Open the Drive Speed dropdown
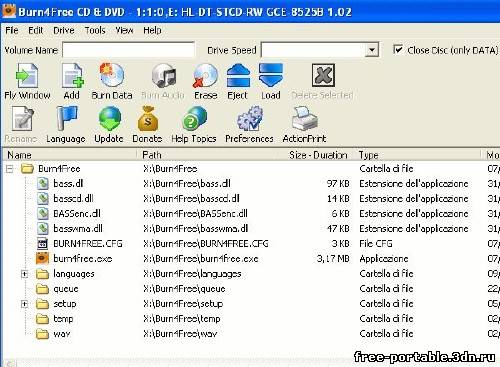 [x=371, y=50]
